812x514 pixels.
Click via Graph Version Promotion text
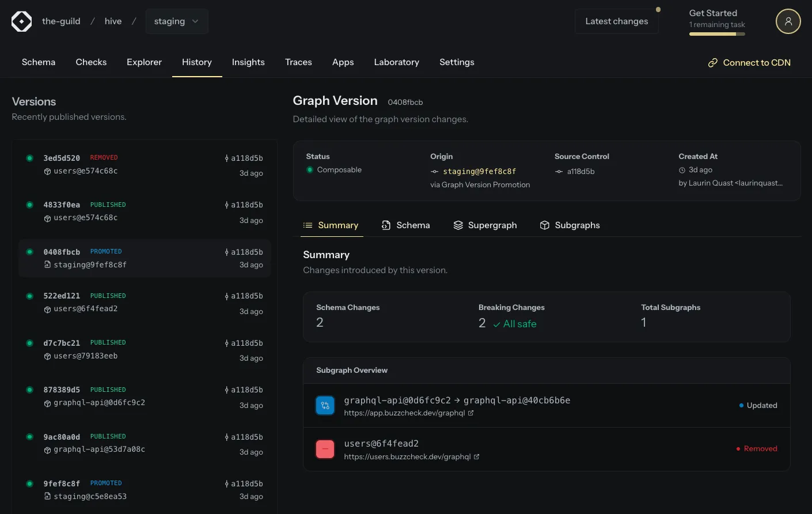[x=480, y=185]
